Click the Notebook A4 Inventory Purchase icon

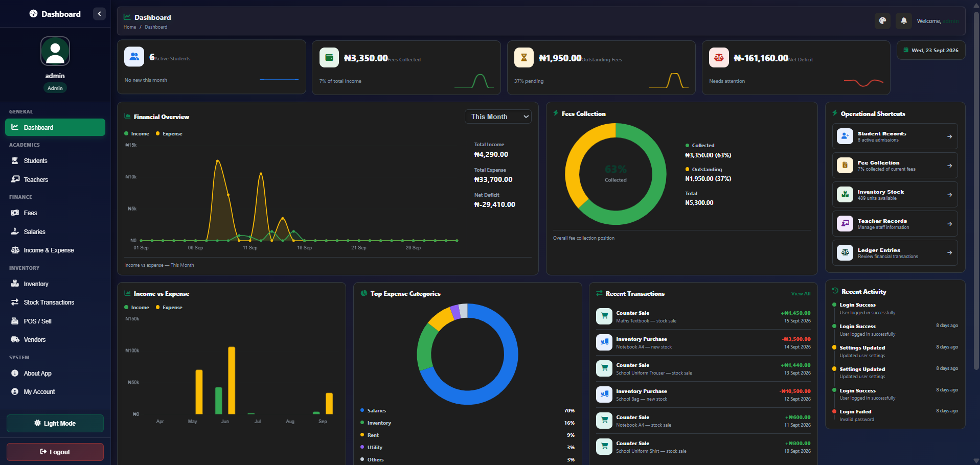pos(604,342)
